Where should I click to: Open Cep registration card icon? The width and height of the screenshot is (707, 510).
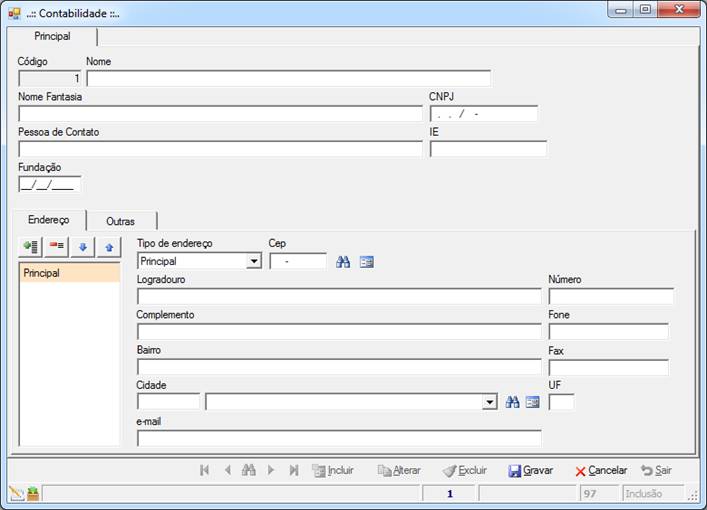pyautogui.click(x=367, y=262)
